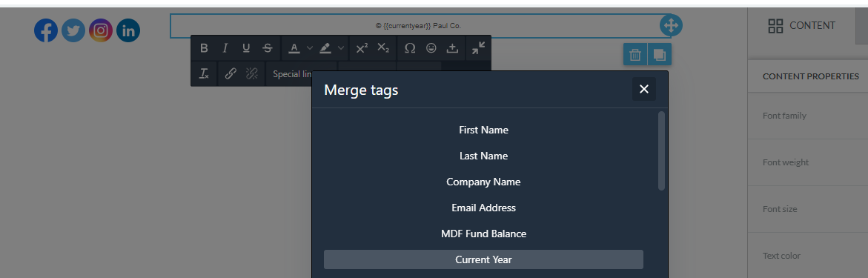Select the MDF Fund Balance merge tag
The width and height of the screenshot is (868, 278).
coord(483,234)
